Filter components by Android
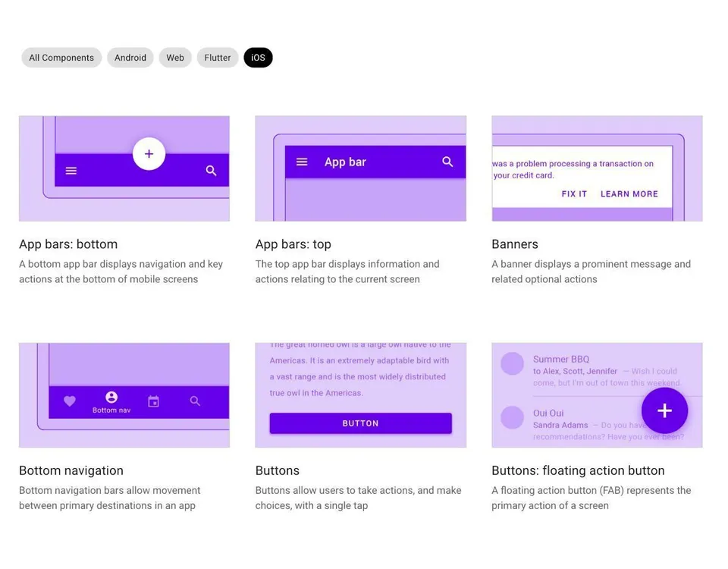The height and width of the screenshot is (569, 728). pyautogui.click(x=130, y=58)
